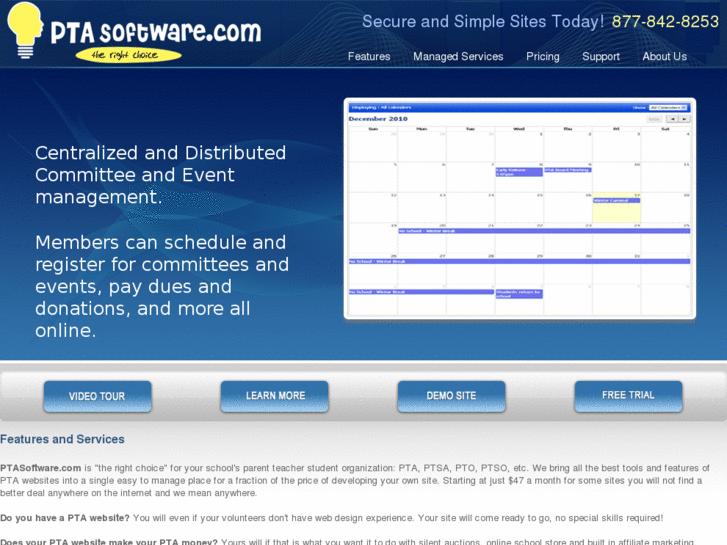727x545 pixels.
Task: Click the bold PTASoftware.com text
Action: click(41, 468)
